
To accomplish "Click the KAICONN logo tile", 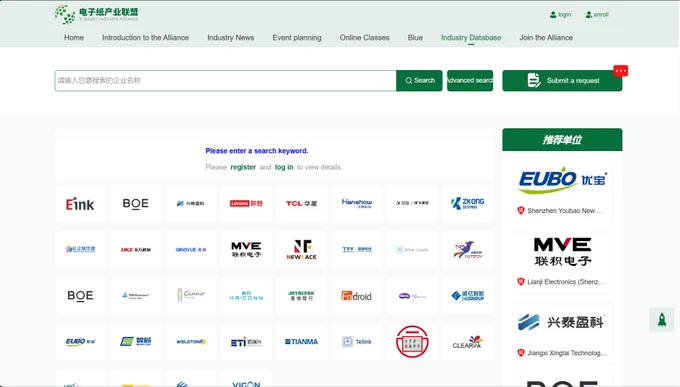I will point(246,295).
